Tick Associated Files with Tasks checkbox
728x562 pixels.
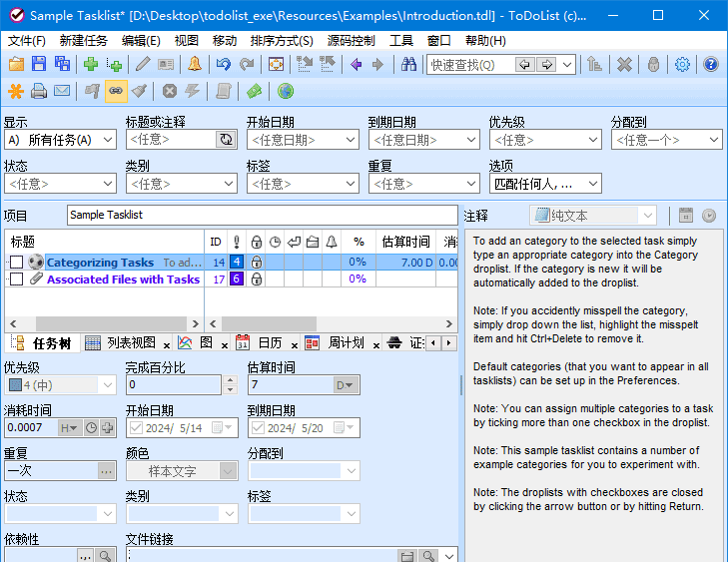(17, 279)
